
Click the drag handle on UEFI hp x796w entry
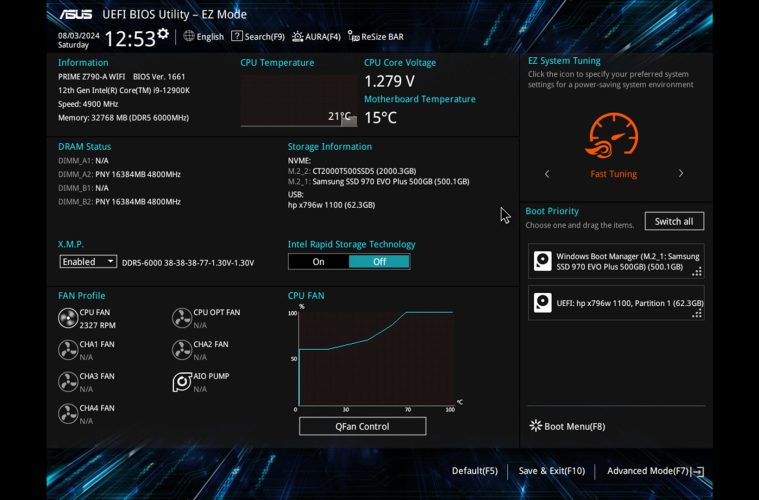(x=697, y=314)
